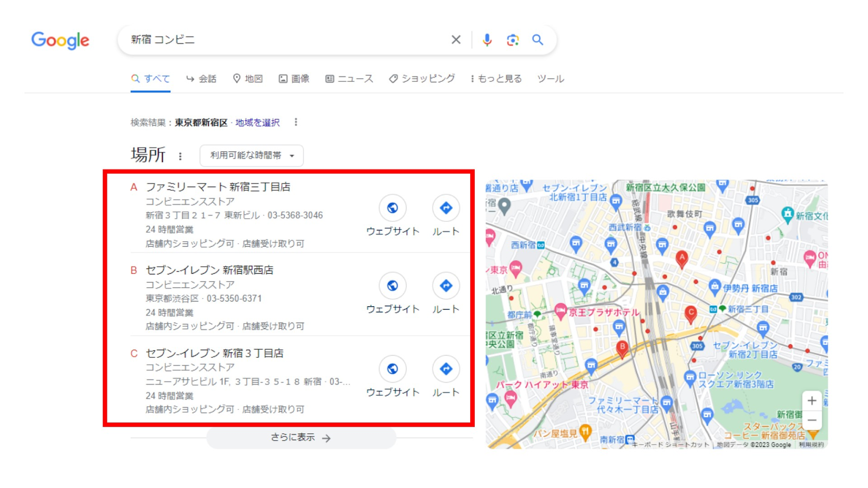This screenshot has height=488, width=868.
Task: Click ファミリーマート 代々木一丁目店 map marker
Action: pyautogui.click(x=667, y=403)
